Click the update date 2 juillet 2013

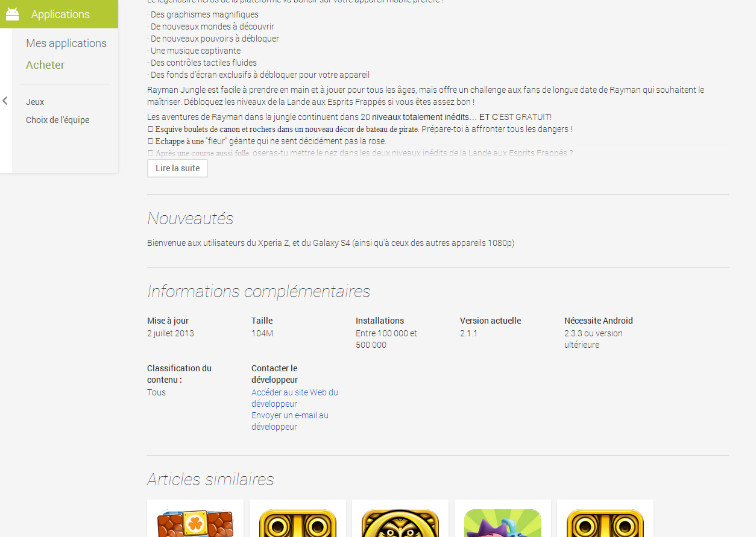171,333
